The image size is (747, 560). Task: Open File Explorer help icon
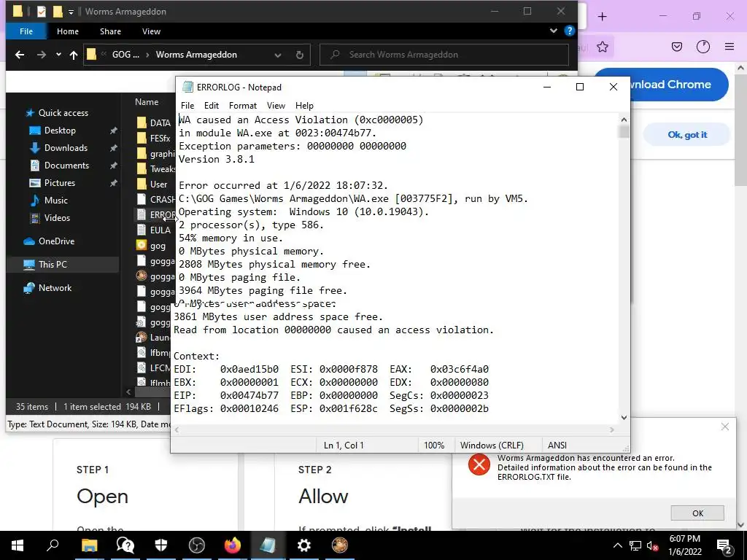[569, 31]
